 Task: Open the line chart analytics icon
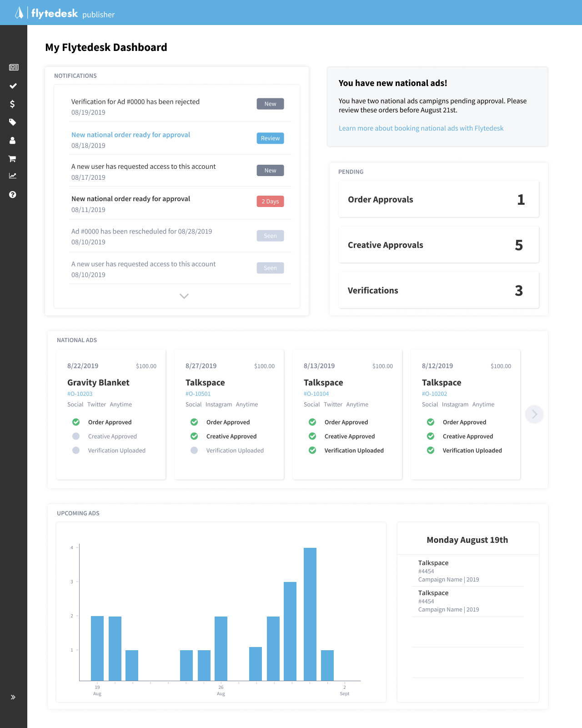tap(13, 176)
